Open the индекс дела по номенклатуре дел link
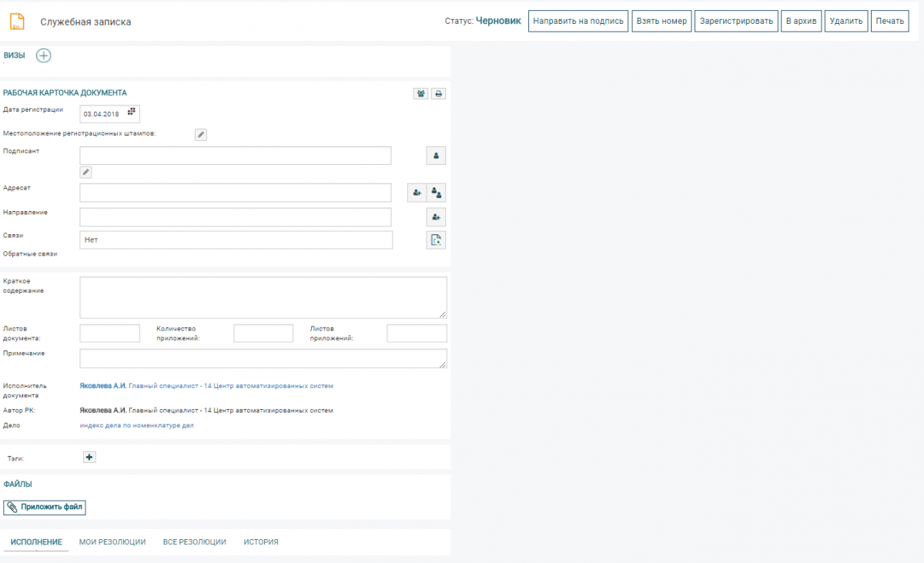 (x=137, y=425)
